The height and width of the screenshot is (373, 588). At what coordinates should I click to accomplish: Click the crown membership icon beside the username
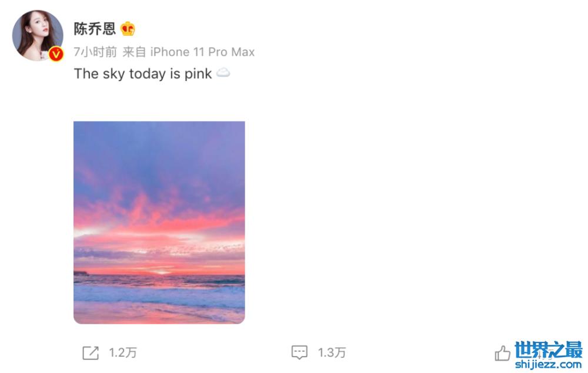point(128,29)
